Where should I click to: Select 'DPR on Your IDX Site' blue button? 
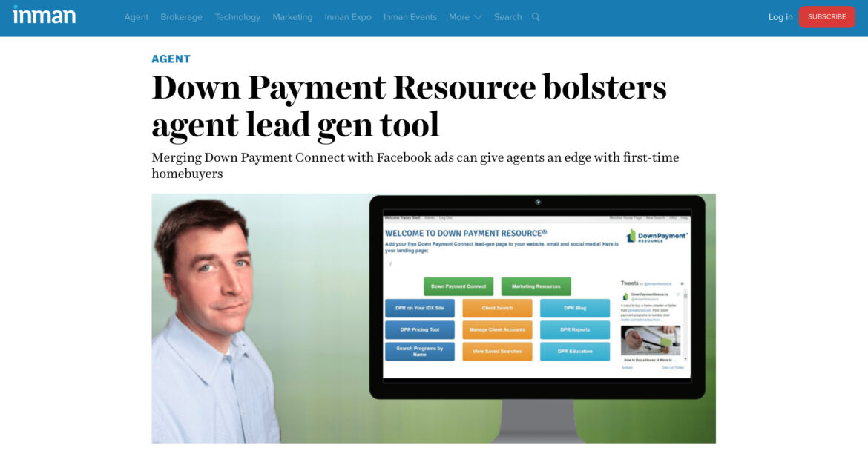[x=420, y=309]
